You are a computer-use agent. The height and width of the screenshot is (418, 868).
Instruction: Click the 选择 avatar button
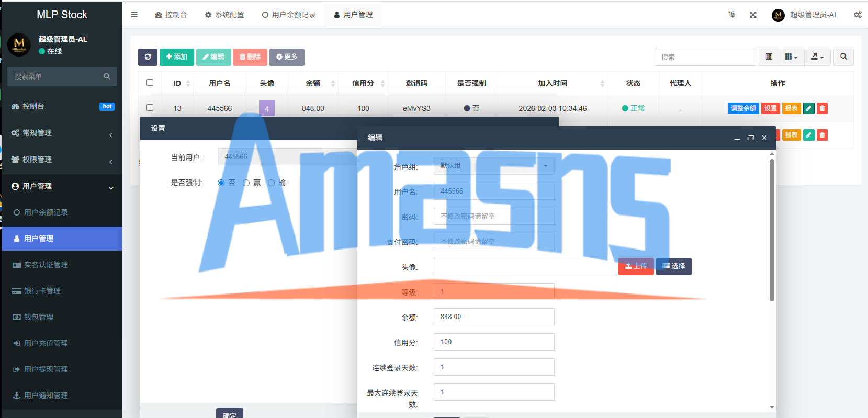(x=674, y=266)
